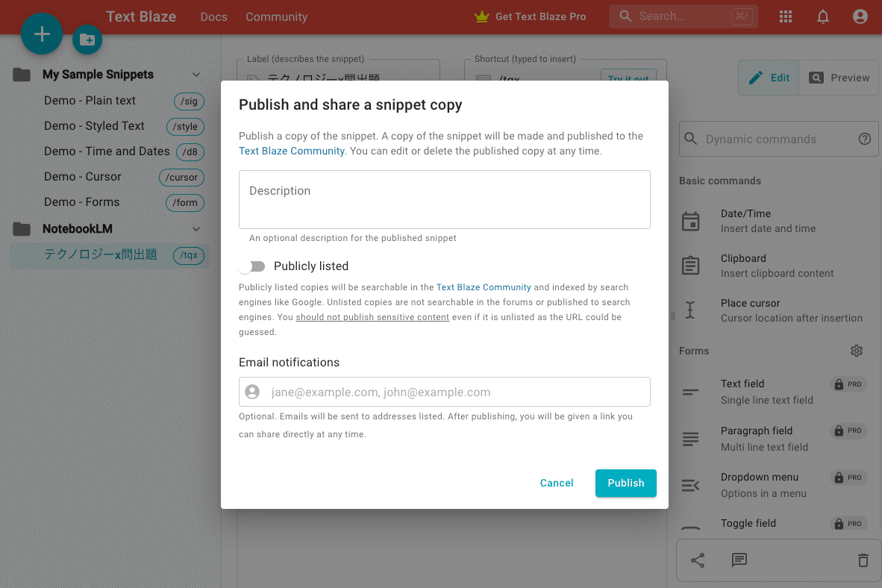This screenshot has width=882, height=588.
Task: Click the delete trash icon
Action: click(x=863, y=560)
